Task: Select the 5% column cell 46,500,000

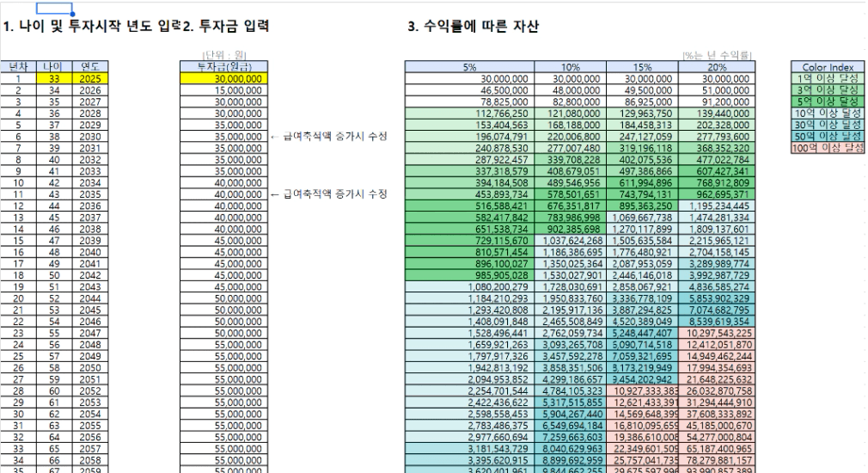Action: click(469, 90)
